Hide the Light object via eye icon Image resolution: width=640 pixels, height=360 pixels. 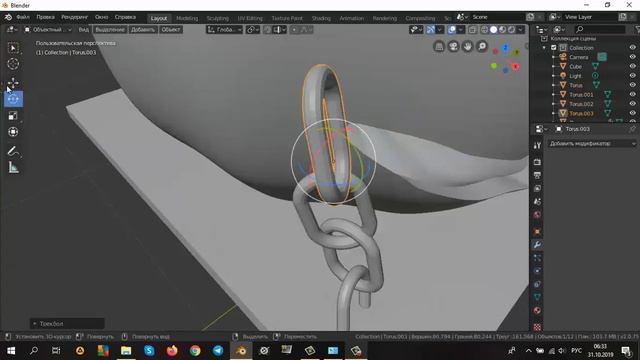[x=632, y=76]
